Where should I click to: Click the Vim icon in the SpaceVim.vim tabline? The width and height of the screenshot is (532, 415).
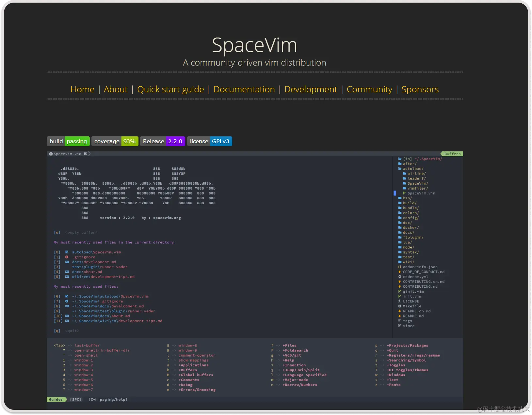click(85, 154)
